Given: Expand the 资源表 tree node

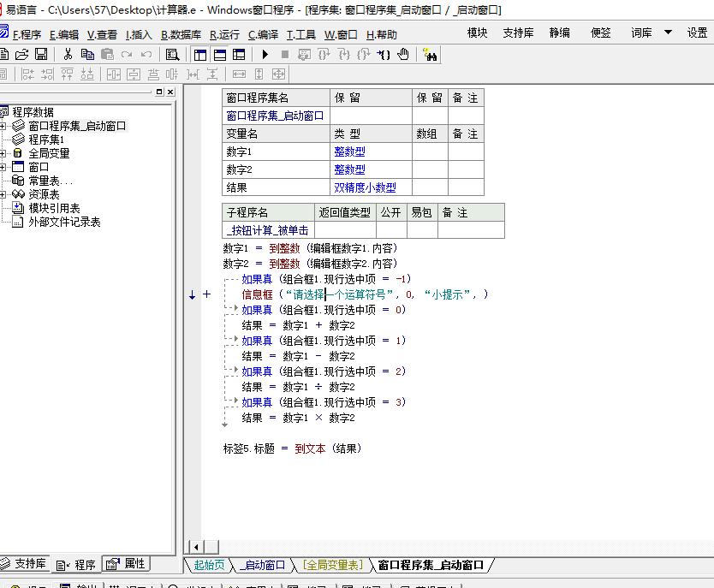Looking at the screenshot, I should (3, 194).
